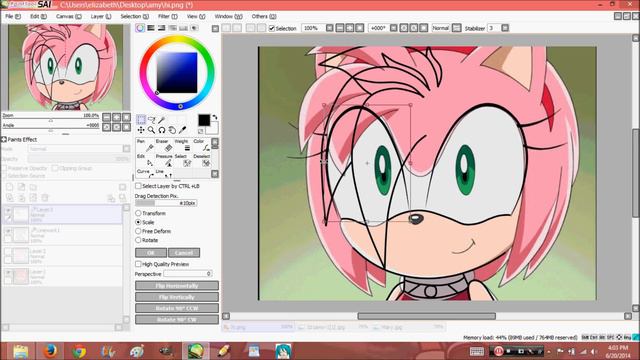This screenshot has width=640, height=360.
Task: Toggle visibility of the top layer
Action: pyautogui.click(x=8, y=211)
